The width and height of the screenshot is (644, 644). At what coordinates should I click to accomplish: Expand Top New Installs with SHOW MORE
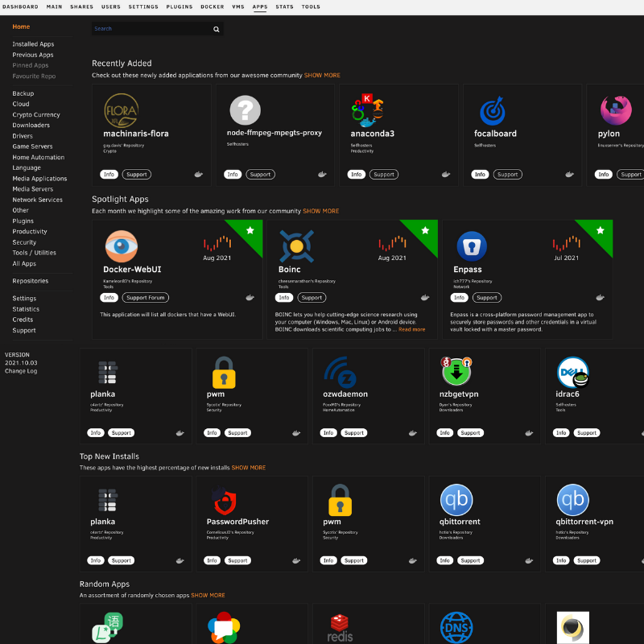(249, 468)
